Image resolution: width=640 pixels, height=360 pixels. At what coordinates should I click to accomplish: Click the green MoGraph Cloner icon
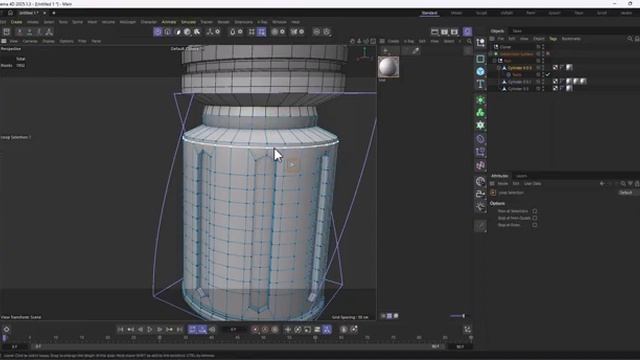(480, 113)
